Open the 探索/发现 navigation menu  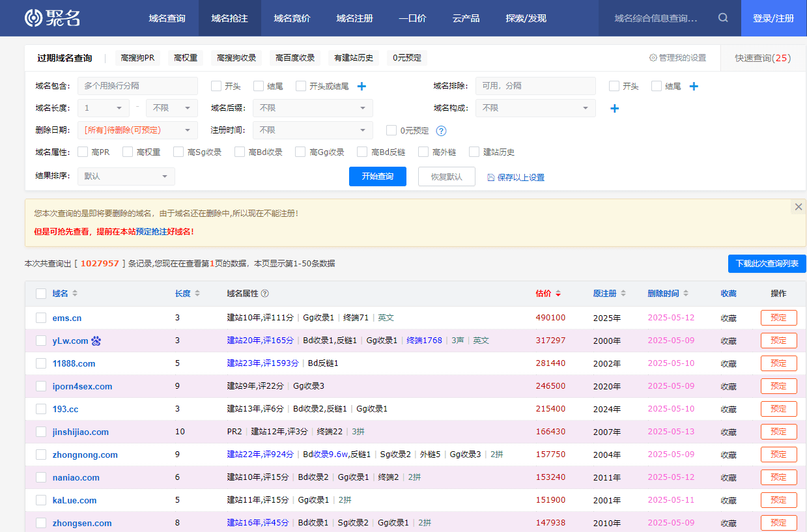point(525,18)
